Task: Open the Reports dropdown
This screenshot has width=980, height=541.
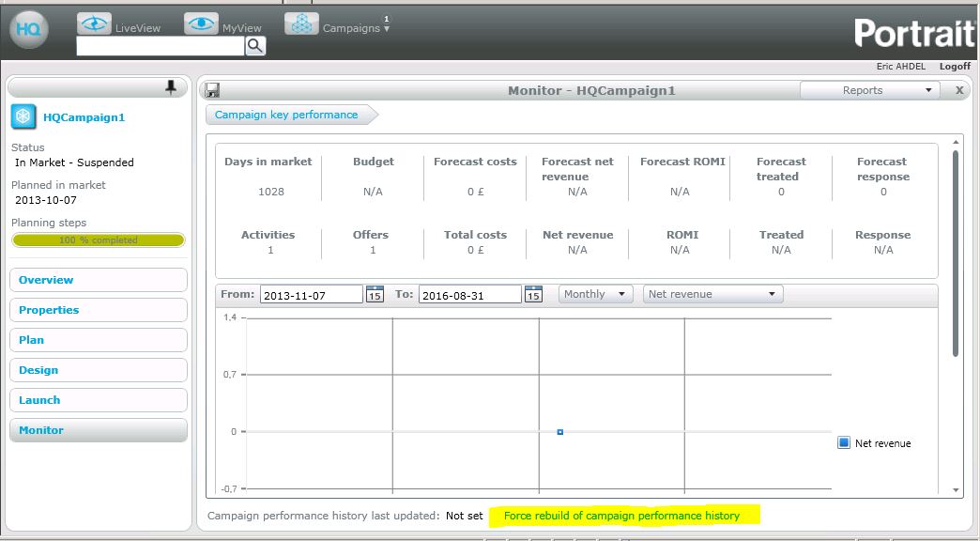Action: 869,90
